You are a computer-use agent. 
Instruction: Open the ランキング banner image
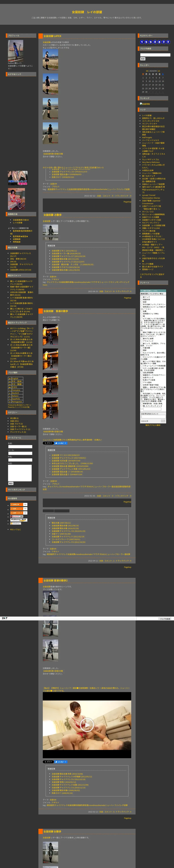click(x=145, y=104)
